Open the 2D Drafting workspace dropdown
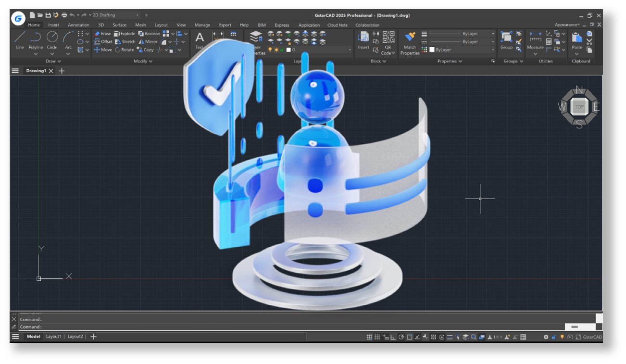The width and height of the screenshot is (626, 364). tap(115, 15)
